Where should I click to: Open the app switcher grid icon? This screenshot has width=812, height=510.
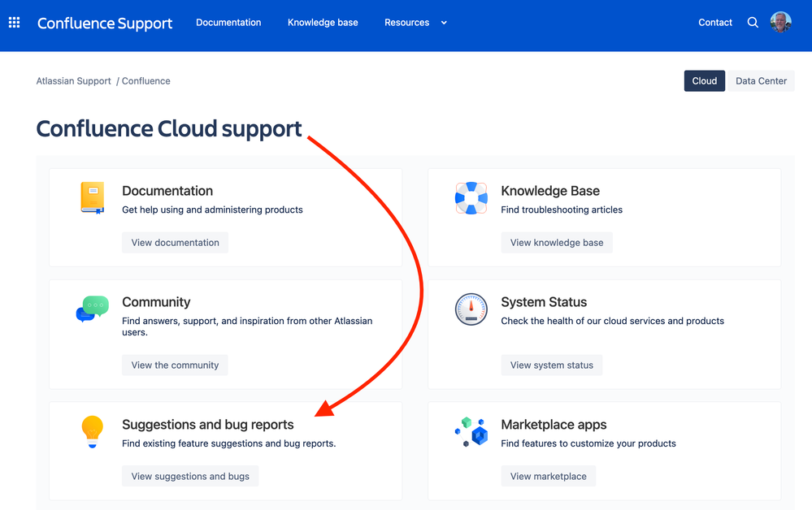(x=15, y=22)
